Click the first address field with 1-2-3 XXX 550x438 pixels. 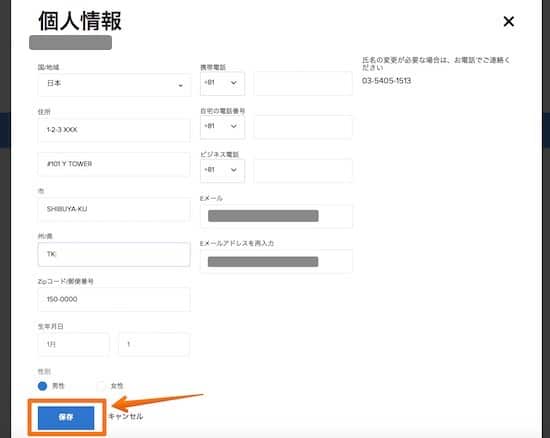click(x=114, y=130)
